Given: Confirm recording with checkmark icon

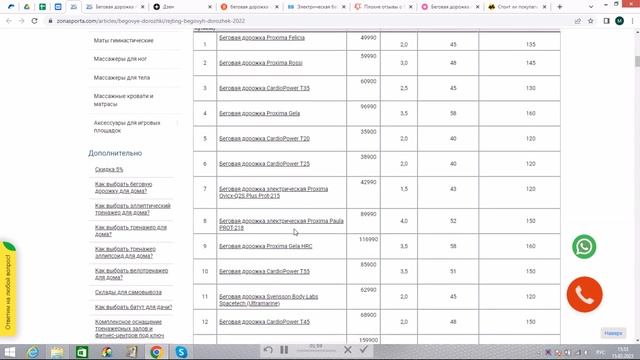Looking at the screenshot, I should pos(364,349).
